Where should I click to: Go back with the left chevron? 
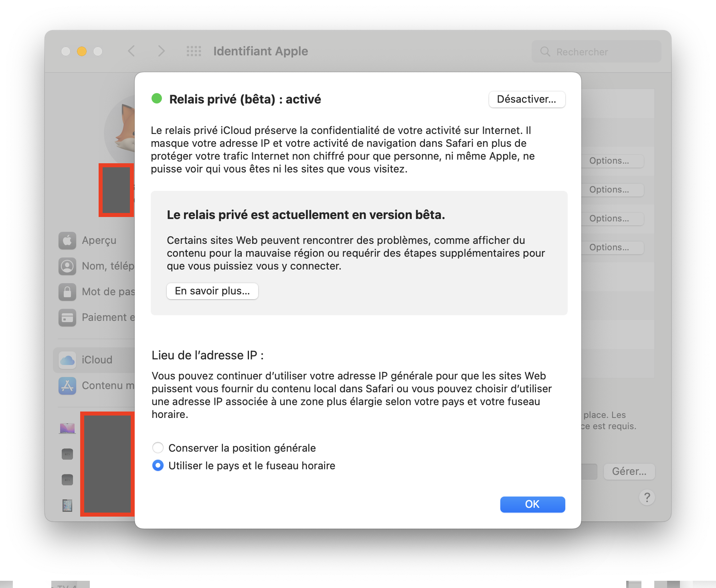tap(131, 51)
